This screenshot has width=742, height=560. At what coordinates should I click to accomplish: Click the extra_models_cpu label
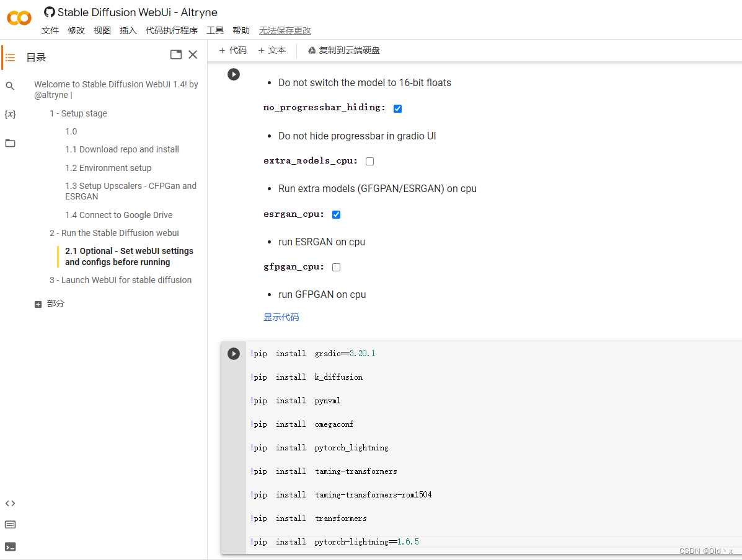pyautogui.click(x=311, y=161)
